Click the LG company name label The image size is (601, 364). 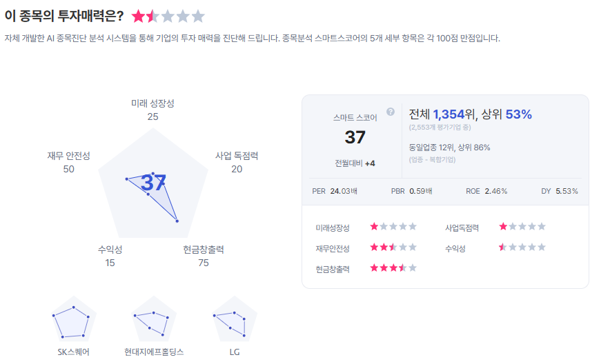click(x=235, y=352)
